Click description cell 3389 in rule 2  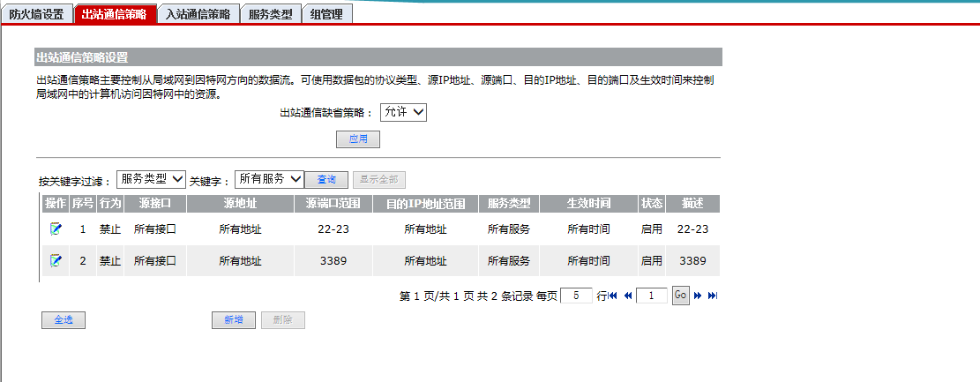point(692,261)
